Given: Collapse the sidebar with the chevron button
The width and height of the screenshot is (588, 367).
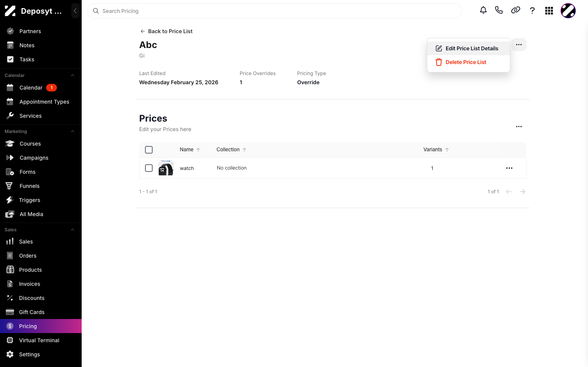Looking at the screenshot, I should pos(75,11).
